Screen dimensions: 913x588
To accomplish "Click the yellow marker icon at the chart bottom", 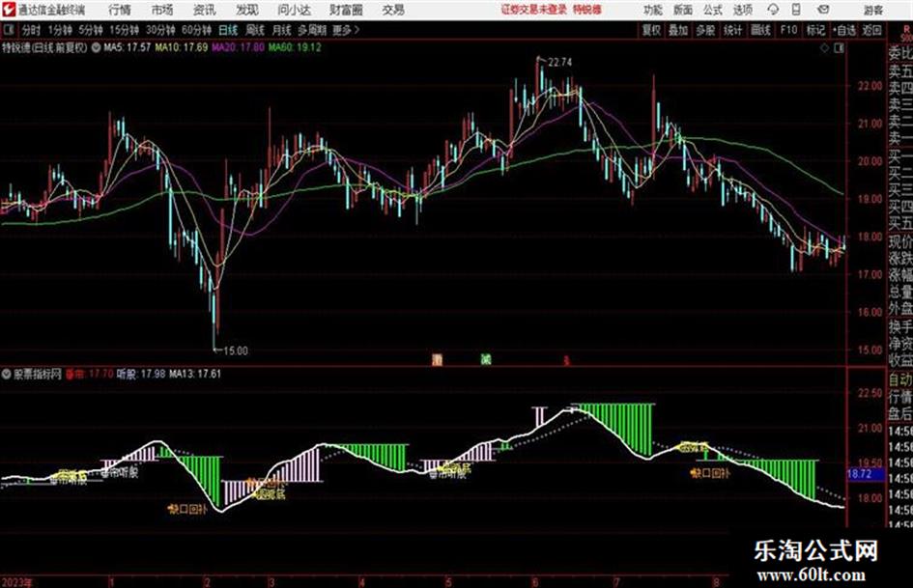I will click(438, 359).
